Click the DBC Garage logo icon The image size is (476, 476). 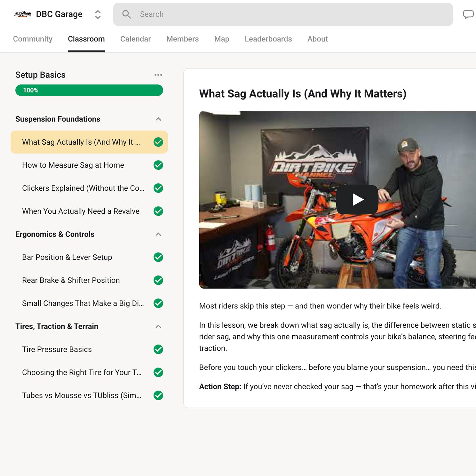pos(22,14)
